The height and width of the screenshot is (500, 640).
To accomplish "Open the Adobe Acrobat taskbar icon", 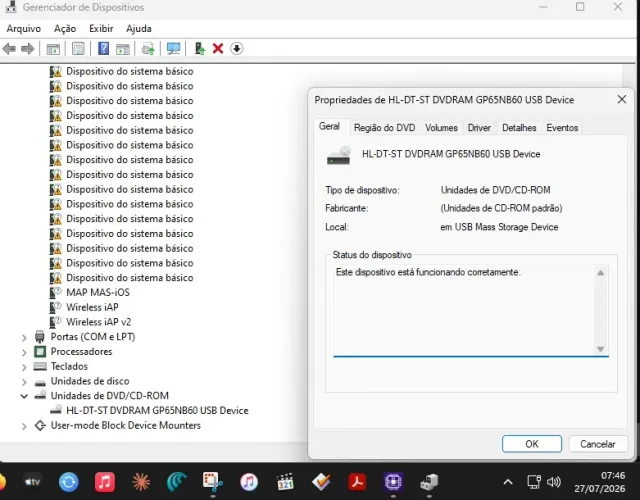I will click(x=357, y=482).
